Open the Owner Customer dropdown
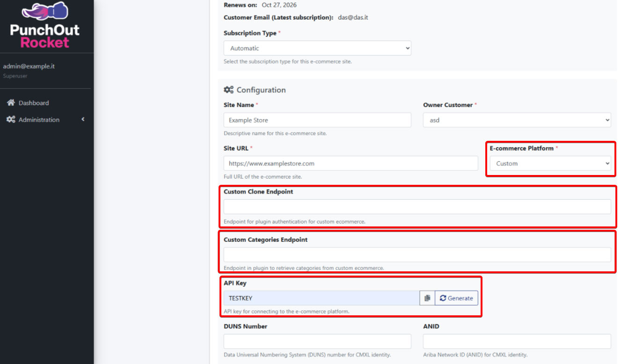 click(x=517, y=120)
